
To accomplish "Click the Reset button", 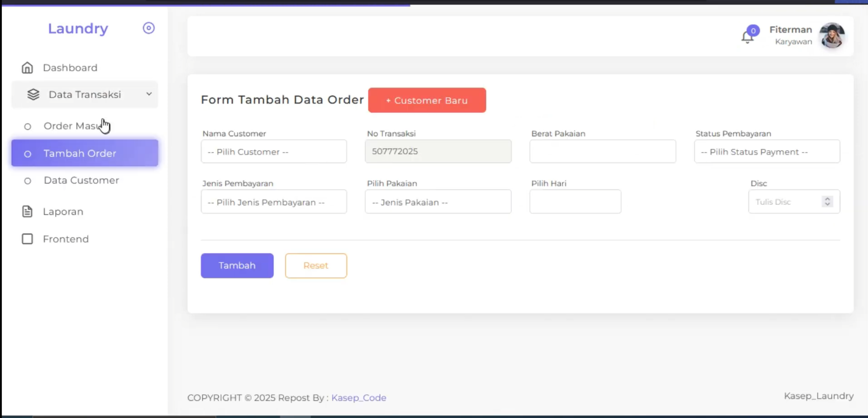I will point(316,266).
